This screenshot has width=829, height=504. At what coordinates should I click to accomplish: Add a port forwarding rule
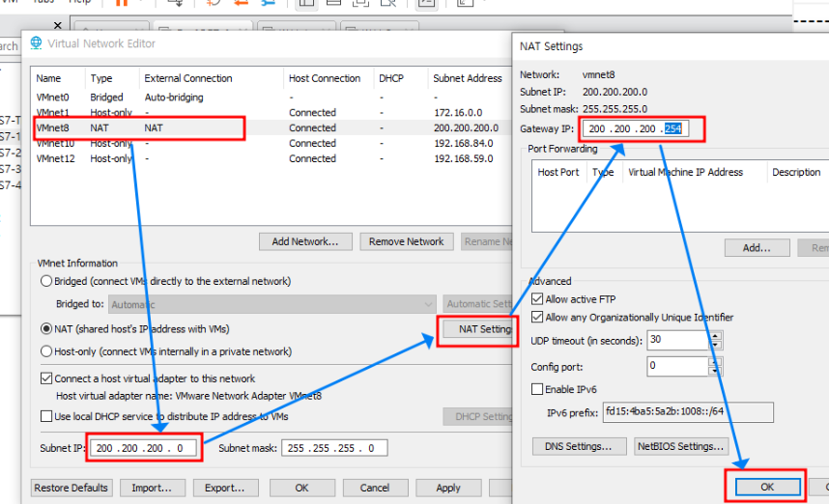(x=758, y=248)
